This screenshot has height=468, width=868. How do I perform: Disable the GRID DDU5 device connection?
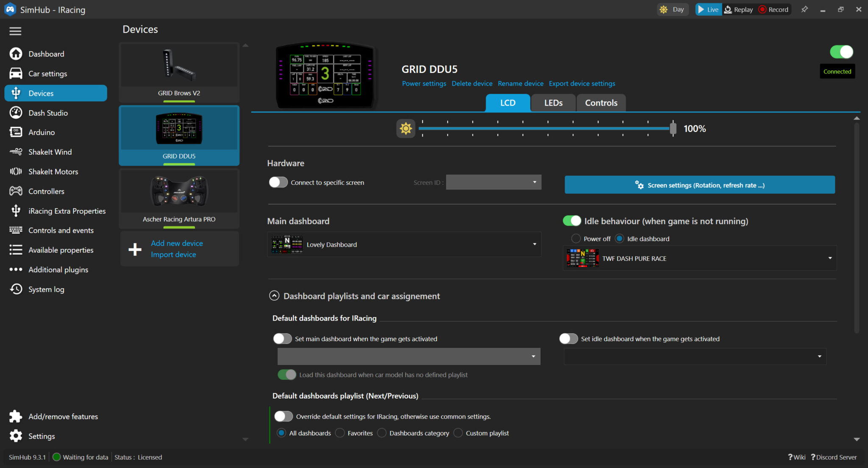[841, 51]
